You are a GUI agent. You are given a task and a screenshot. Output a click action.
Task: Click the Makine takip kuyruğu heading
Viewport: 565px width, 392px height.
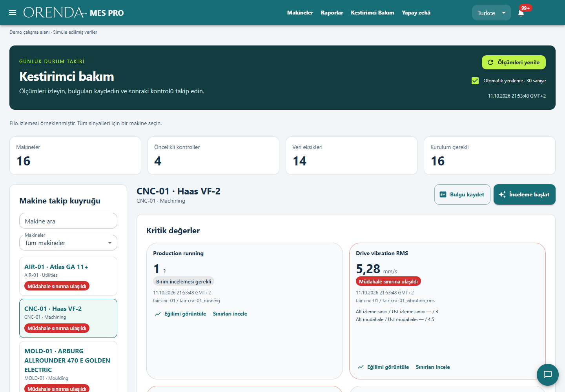[60, 201]
